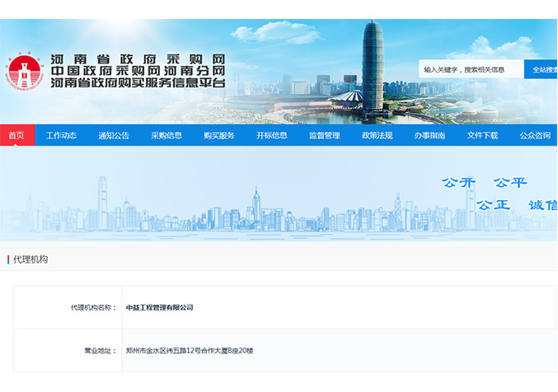Open 开标信息 navigation item

coord(272,135)
